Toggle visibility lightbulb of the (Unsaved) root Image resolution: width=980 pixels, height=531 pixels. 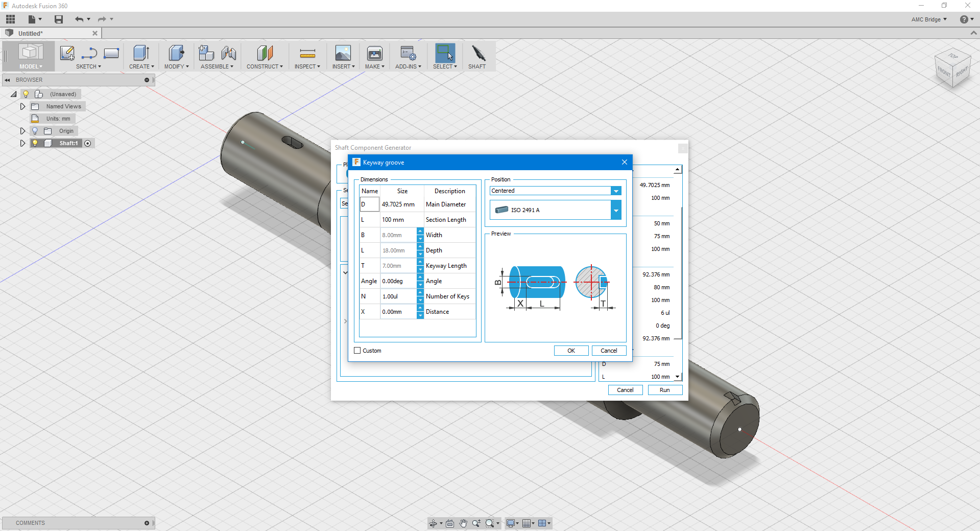coord(26,94)
